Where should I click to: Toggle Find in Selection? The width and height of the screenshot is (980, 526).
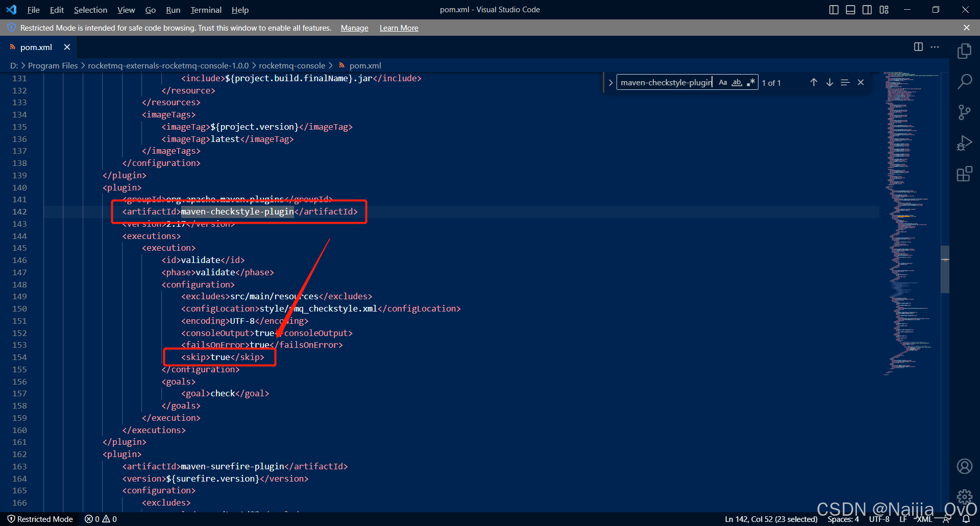tap(845, 82)
